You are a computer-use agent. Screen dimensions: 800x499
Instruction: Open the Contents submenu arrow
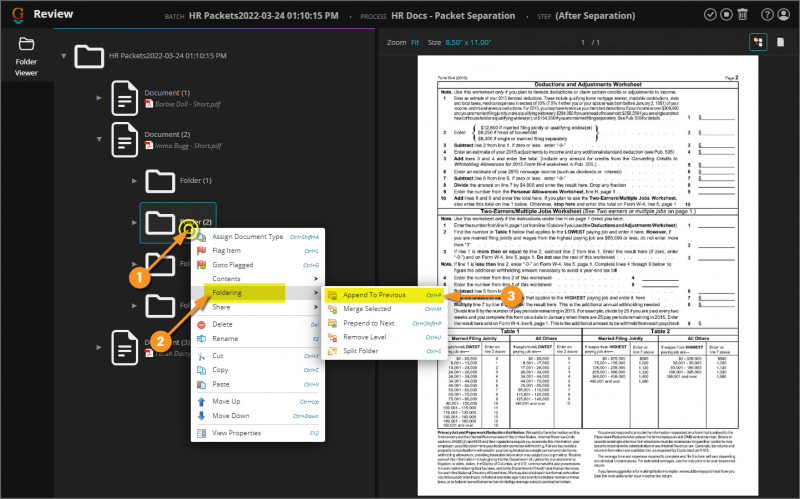coord(316,279)
